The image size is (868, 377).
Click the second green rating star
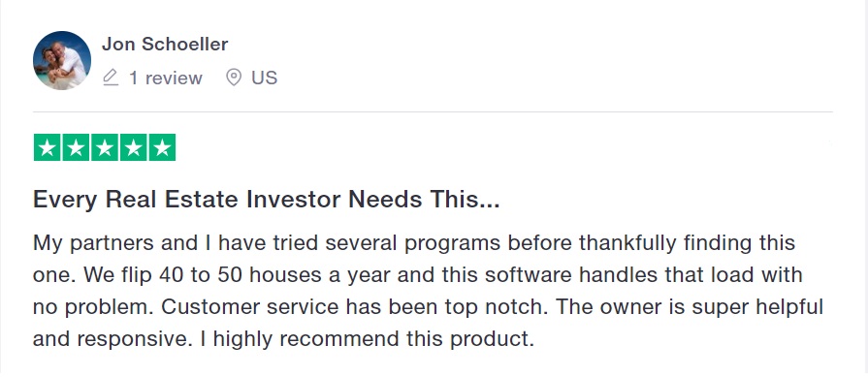click(x=77, y=147)
